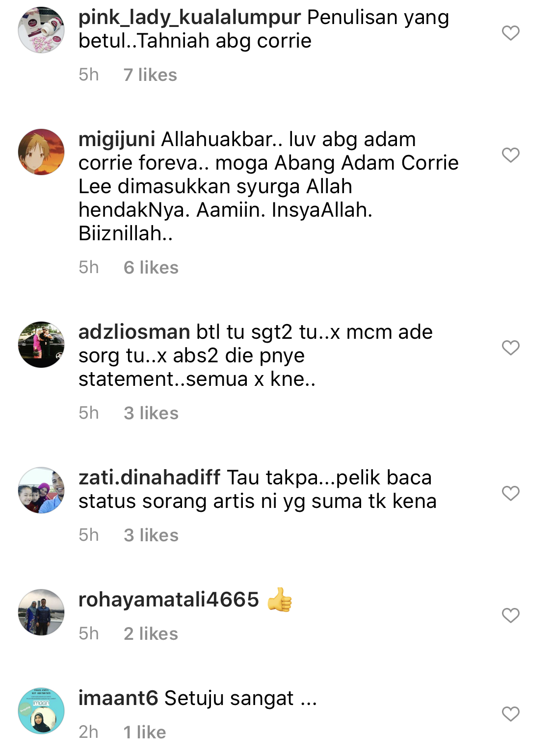The height and width of the screenshot is (756, 552).
Task: Tap the heart on migijuni's comment
Action: click(x=510, y=155)
